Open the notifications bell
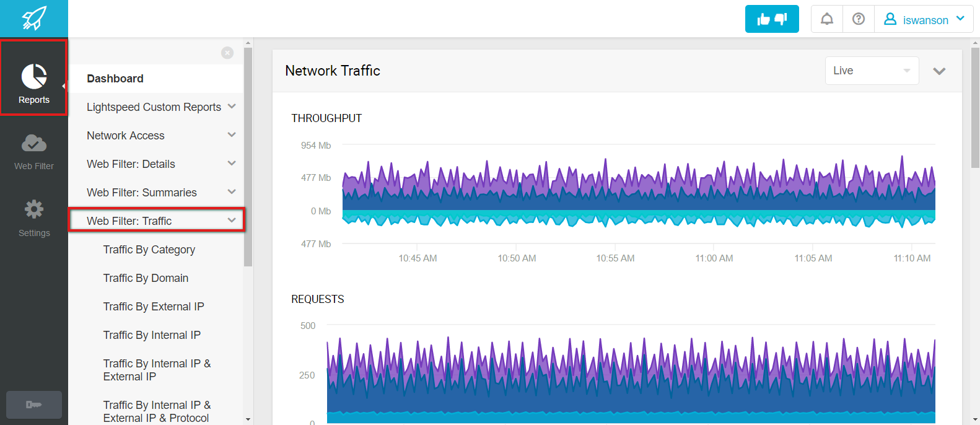Viewport: 980px width, 425px height. [x=827, y=19]
